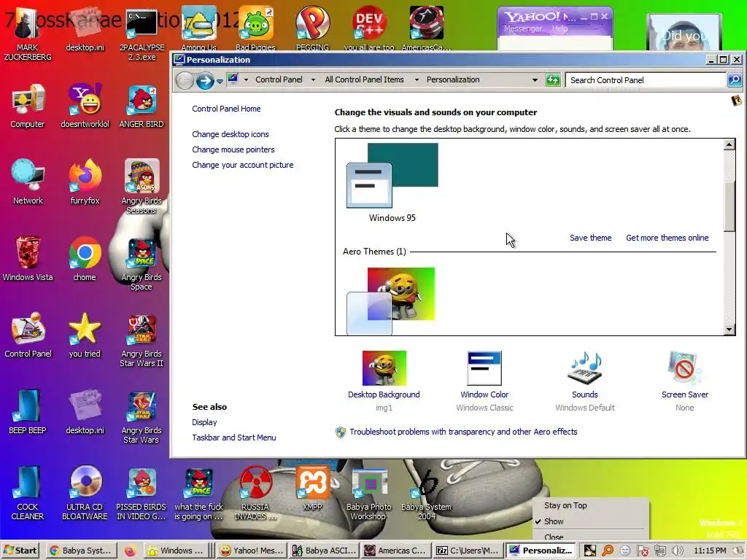Viewport: 747px width, 560px height.
Task: Refresh the Personalization address bar
Action: click(x=553, y=80)
